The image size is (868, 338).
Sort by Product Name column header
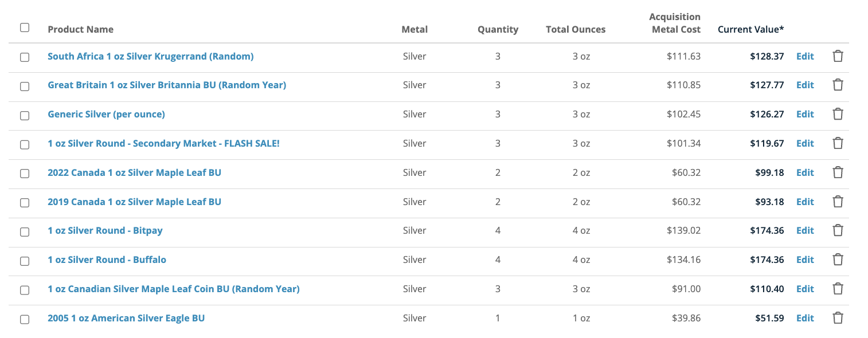pos(80,29)
